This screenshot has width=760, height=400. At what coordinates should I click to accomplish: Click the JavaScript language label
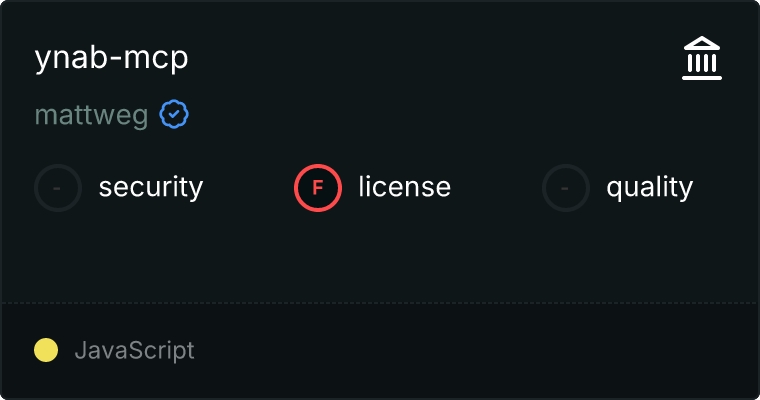point(134,351)
